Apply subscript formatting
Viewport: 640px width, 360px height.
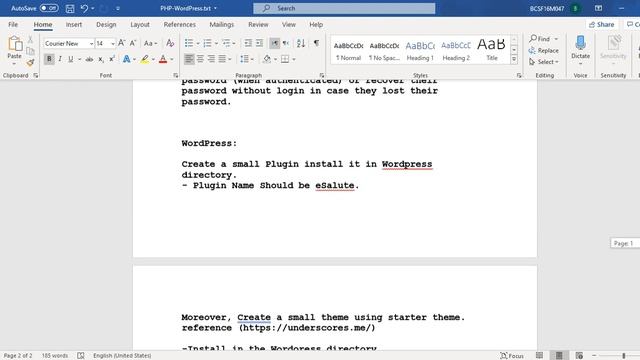pyautogui.click(x=101, y=60)
